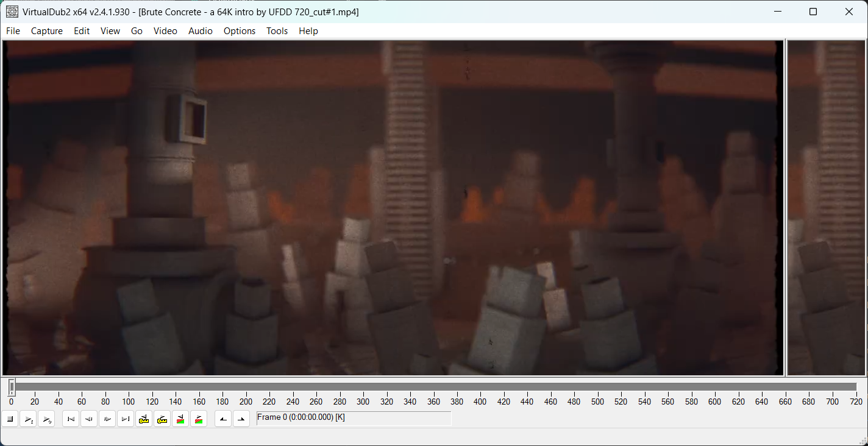868x446 pixels.
Task: Jump to the end of the video
Action: pyautogui.click(x=126, y=419)
